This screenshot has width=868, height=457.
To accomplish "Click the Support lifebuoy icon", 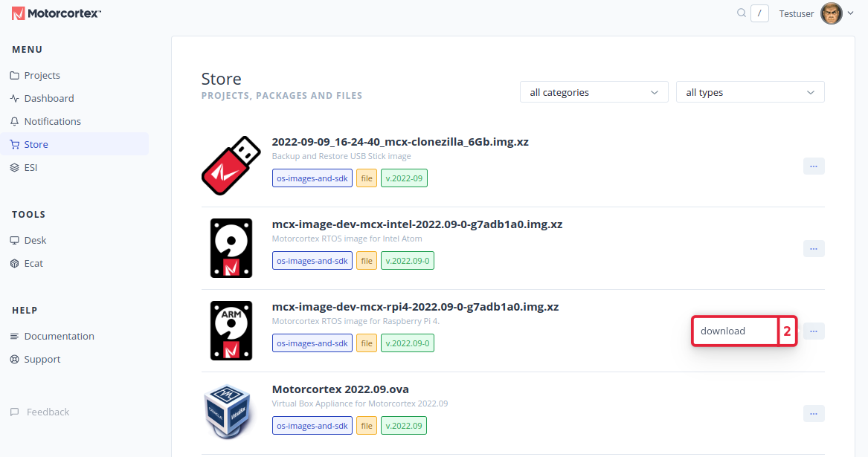I will click(x=15, y=359).
